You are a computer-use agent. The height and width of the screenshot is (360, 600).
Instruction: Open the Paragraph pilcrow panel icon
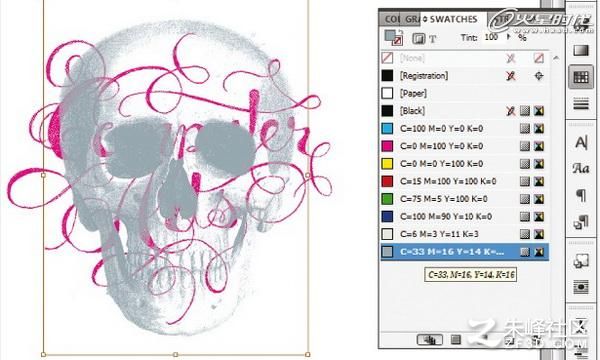pyautogui.click(x=581, y=195)
